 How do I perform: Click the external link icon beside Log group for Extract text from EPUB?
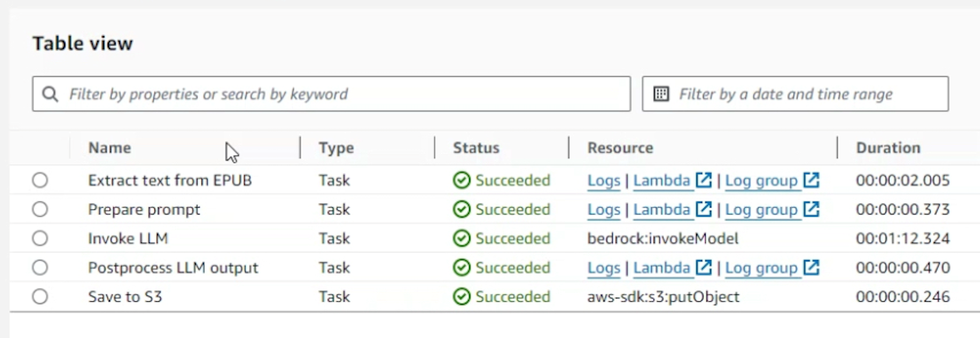[x=811, y=180]
